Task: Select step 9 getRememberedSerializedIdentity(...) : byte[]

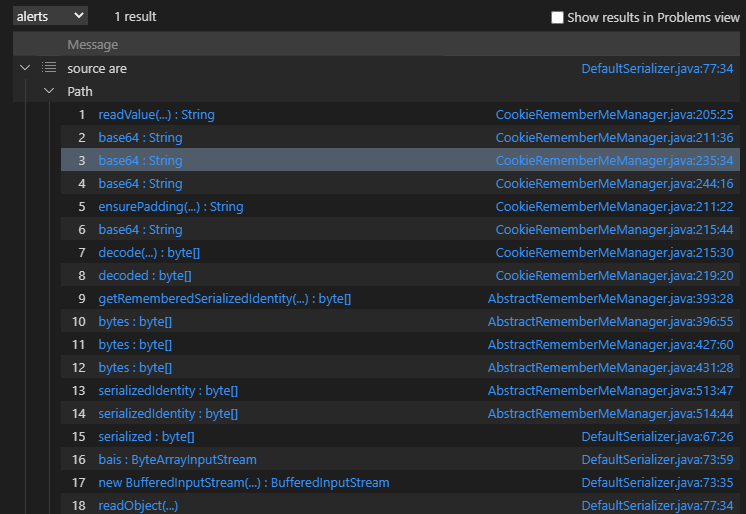Action: (224, 299)
